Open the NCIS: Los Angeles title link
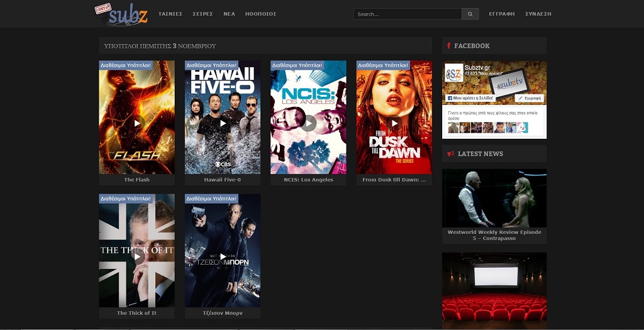 [308, 180]
